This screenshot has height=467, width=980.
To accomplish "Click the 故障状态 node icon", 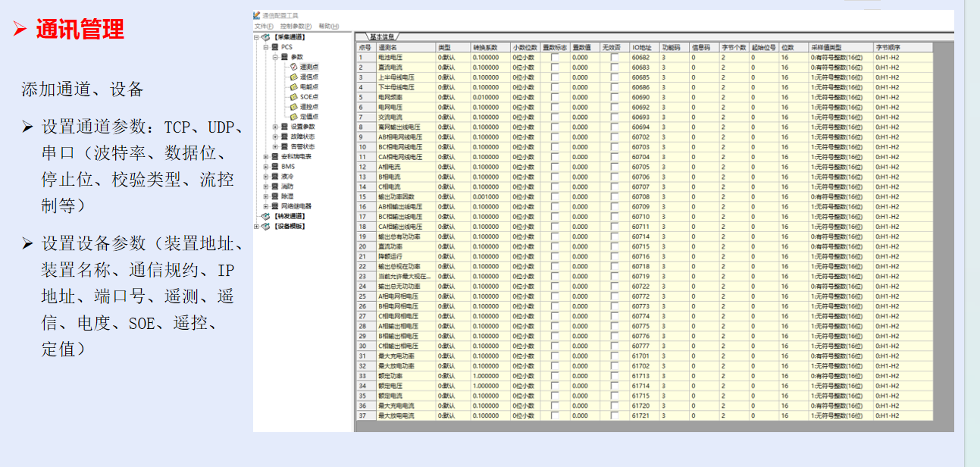I will [x=284, y=136].
